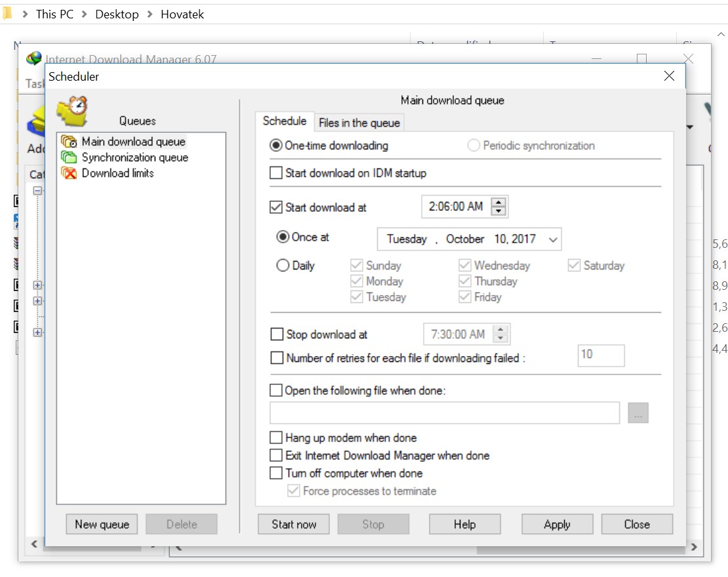Click inside the retries number field
This screenshot has width=728, height=577.
click(601, 355)
